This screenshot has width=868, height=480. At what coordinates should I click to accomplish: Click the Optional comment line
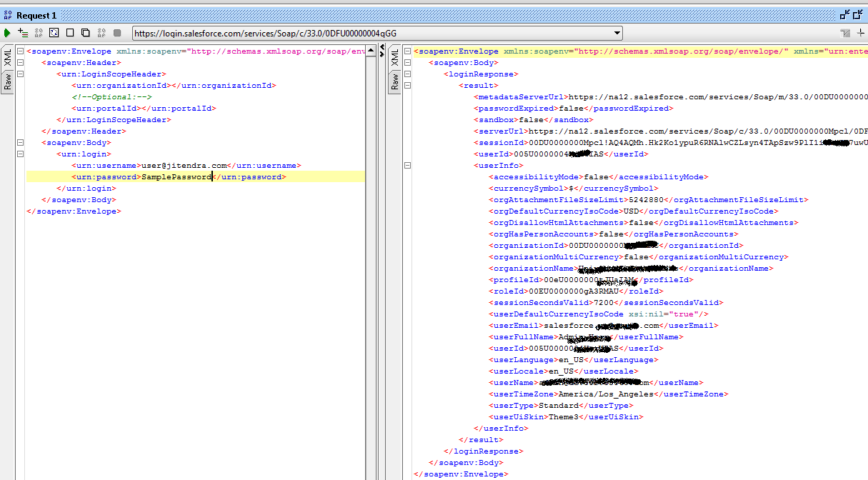coord(111,97)
